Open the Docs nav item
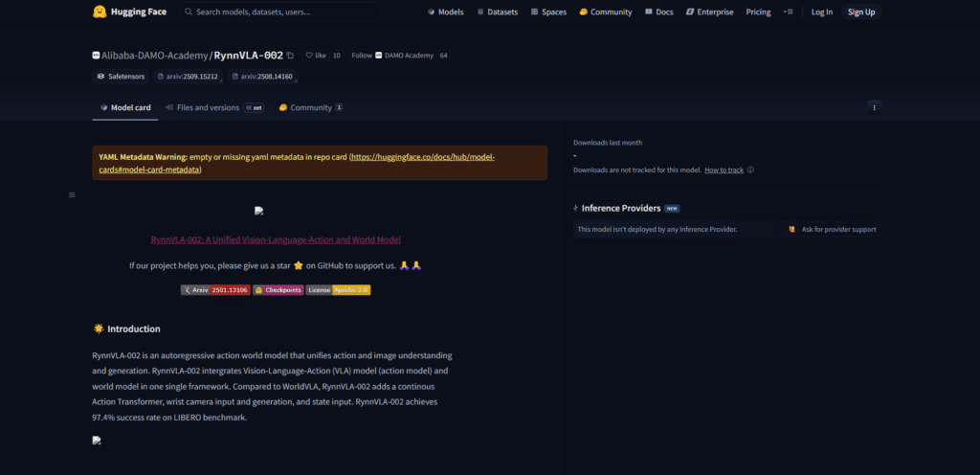Screen dimensions: 980x475 click(x=659, y=11)
